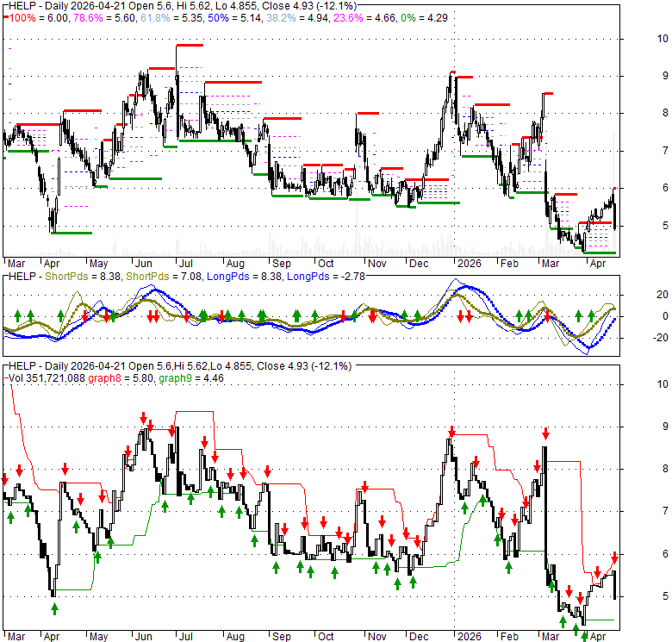
Task: Click the red down arrow at the December peak in the bottom chart
Action: pos(451,431)
